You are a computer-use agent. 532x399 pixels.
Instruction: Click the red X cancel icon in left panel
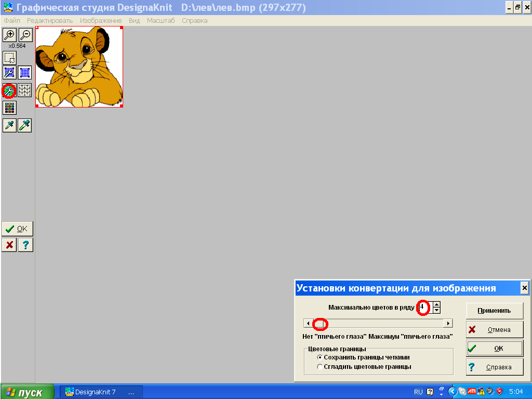tap(9, 245)
